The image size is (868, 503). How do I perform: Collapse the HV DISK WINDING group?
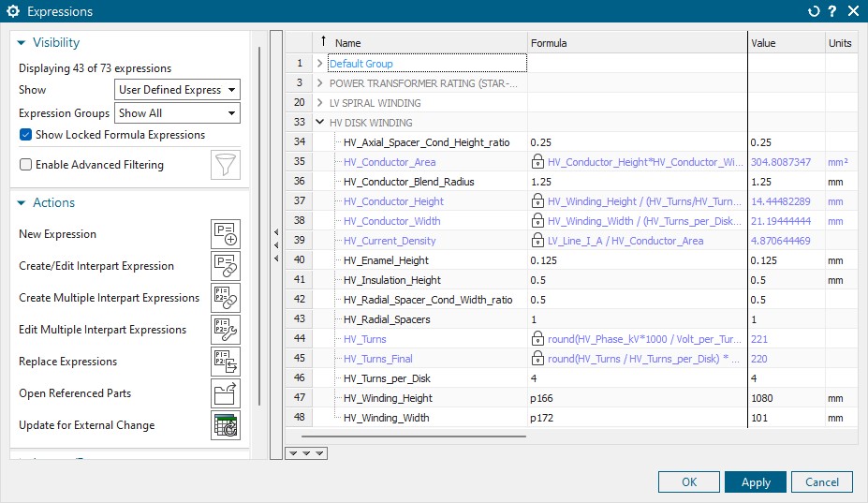[x=320, y=123]
